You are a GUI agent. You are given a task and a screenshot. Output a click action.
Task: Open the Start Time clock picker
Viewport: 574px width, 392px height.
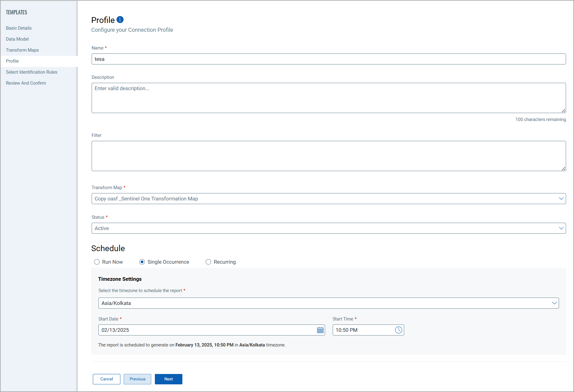click(398, 330)
